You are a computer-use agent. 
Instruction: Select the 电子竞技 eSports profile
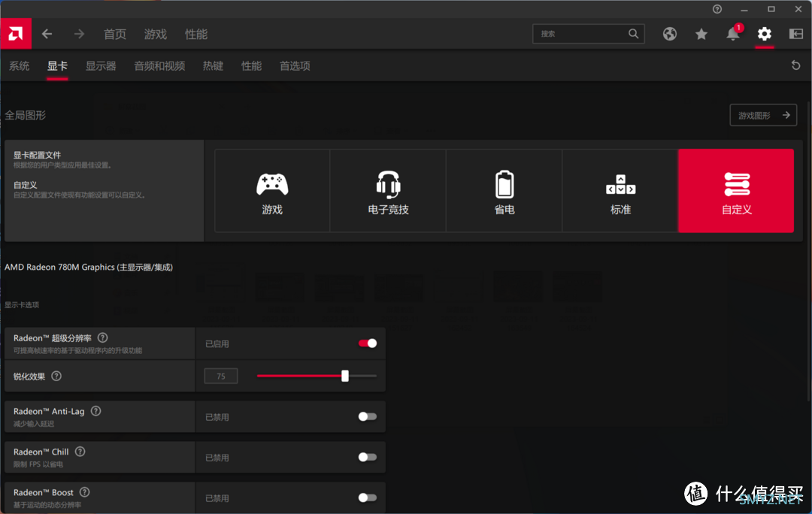pos(388,190)
